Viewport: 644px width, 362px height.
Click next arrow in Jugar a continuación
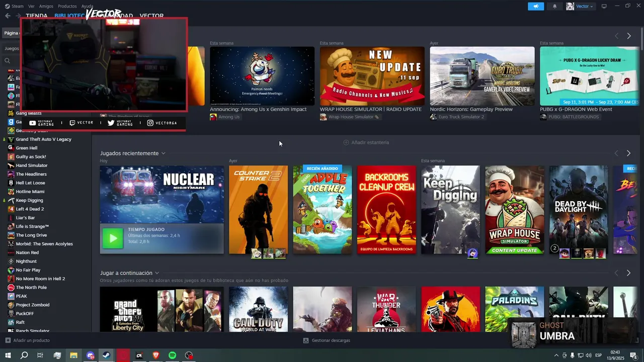click(x=628, y=273)
